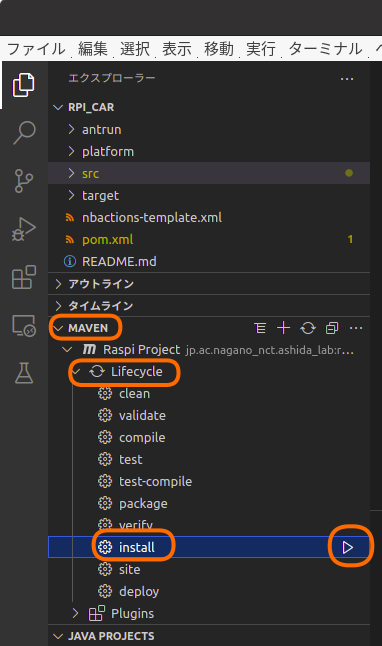Open the Extensions view icon
The width and height of the screenshot is (382, 646).
23,277
